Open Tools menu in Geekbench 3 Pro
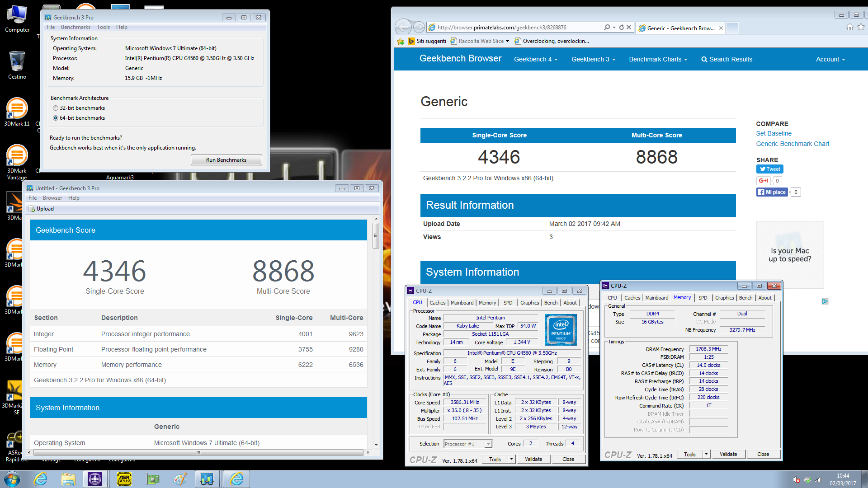Image resolution: width=868 pixels, height=488 pixels. [103, 27]
